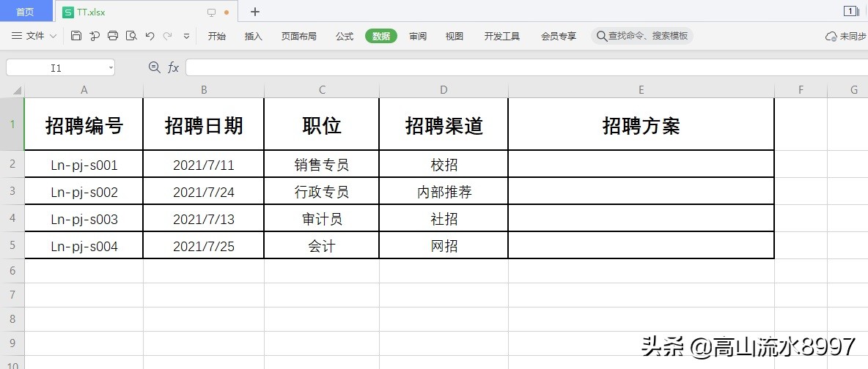Select the row 3 header
The width and height of the screenshot is (868, 369).
point(12,191)
